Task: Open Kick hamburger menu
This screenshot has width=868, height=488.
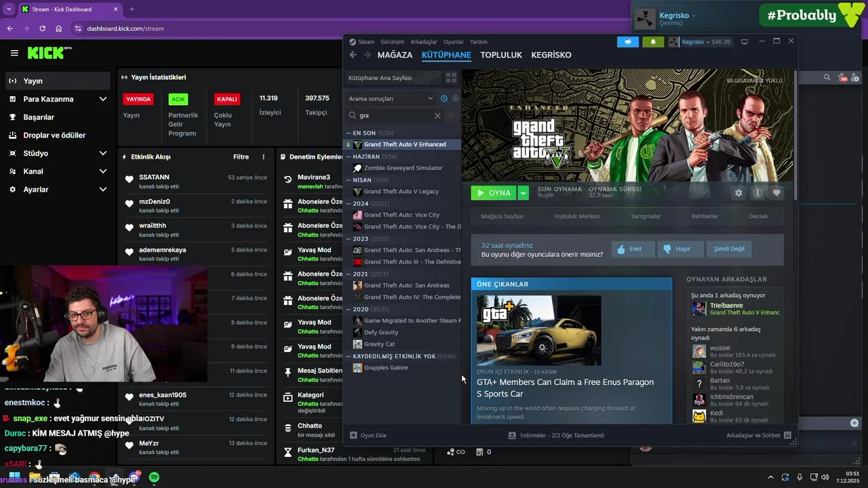Action: pyautogui.click(x=14, y=53)
